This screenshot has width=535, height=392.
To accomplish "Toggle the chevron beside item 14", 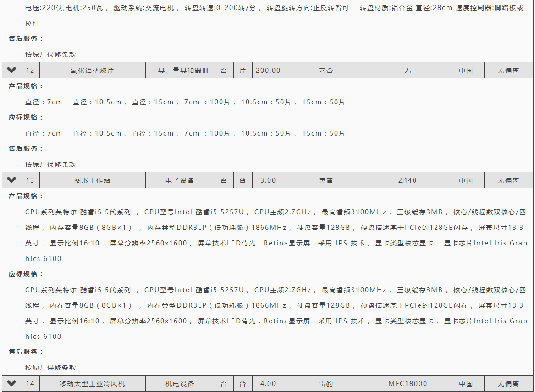I will [x=11, y=383].
